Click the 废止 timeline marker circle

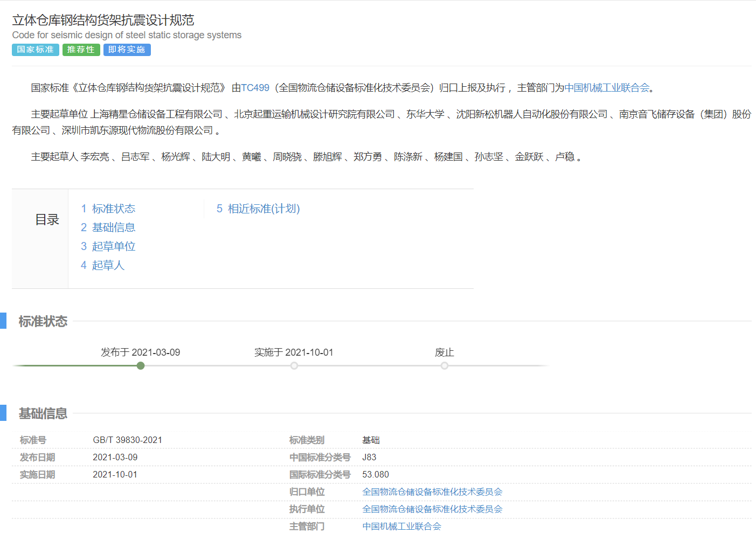[x=445, y=366]
